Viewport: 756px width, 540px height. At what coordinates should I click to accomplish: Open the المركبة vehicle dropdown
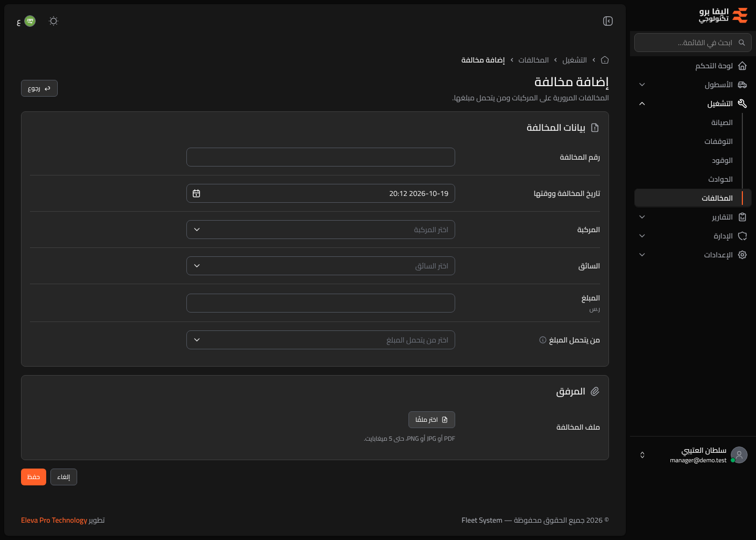(321, 230)
